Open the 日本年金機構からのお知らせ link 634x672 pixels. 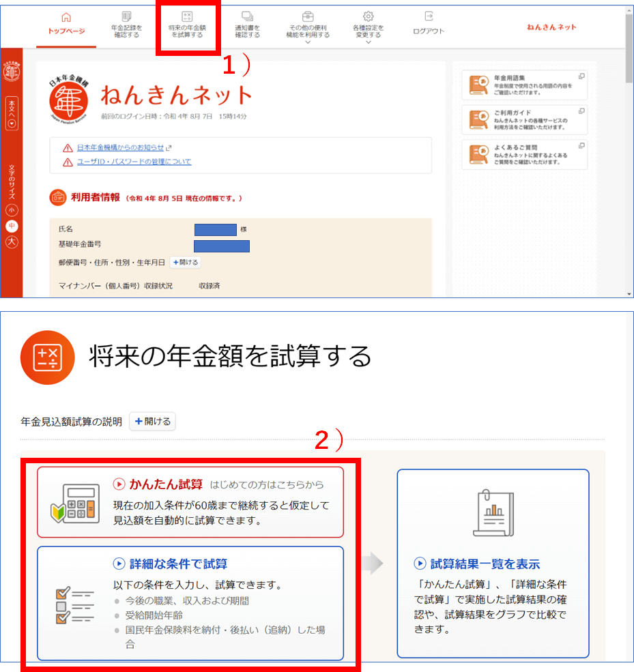(121, 147)
